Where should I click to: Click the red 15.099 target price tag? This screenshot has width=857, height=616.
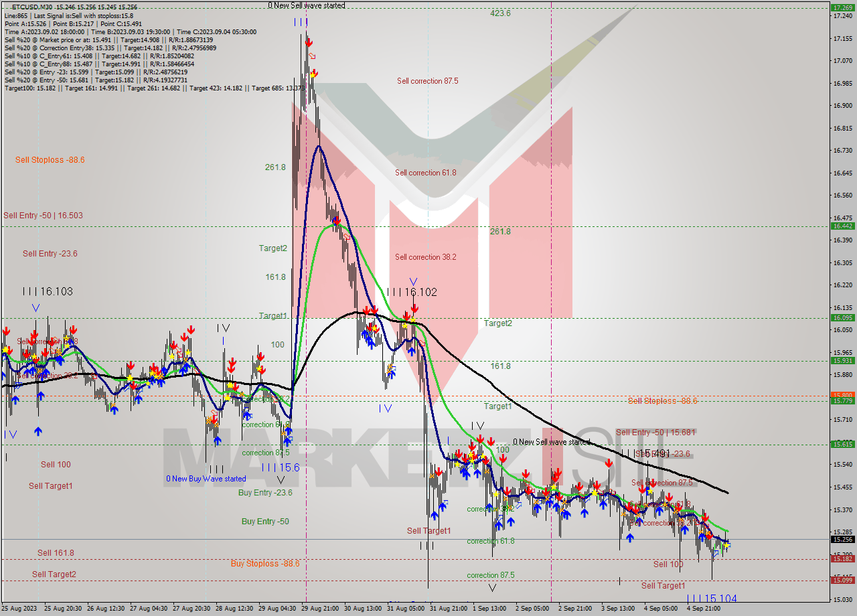(842, 580)
